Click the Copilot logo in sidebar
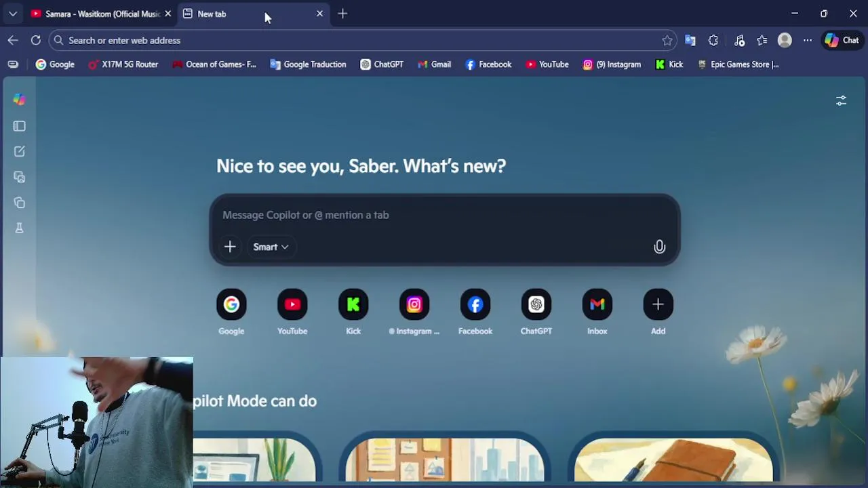Image resolution: width=868 pixels, height=488 pixels. 20,100
